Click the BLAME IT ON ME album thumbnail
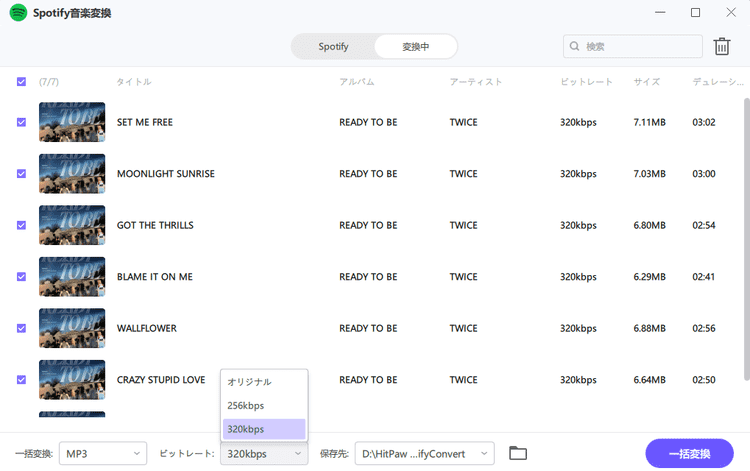 [72, 276]
